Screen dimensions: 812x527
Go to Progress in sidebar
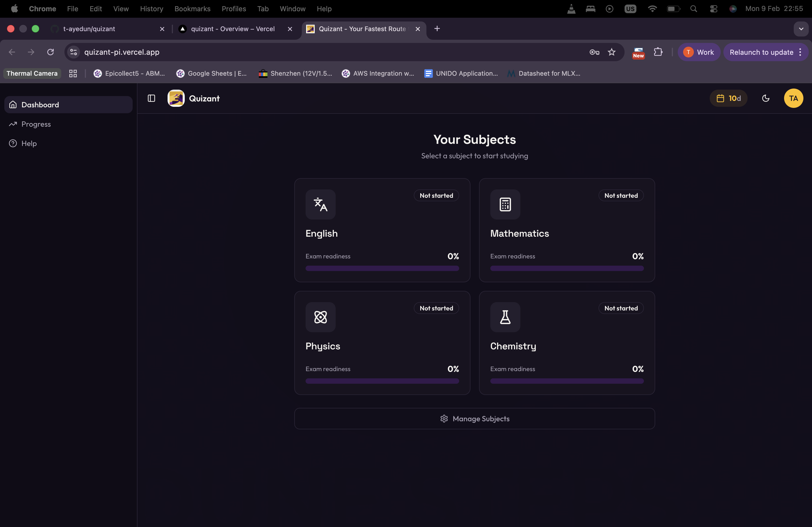coord(36,124)
